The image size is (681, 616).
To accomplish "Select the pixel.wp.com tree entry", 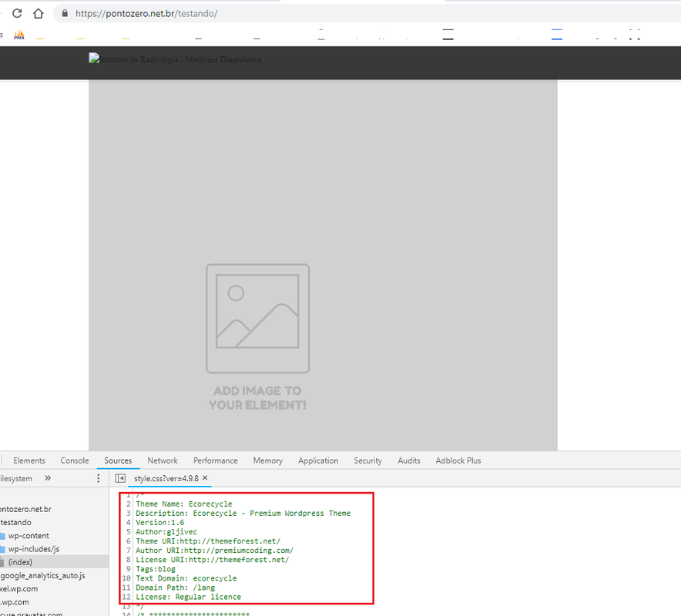I will (18, 589).
